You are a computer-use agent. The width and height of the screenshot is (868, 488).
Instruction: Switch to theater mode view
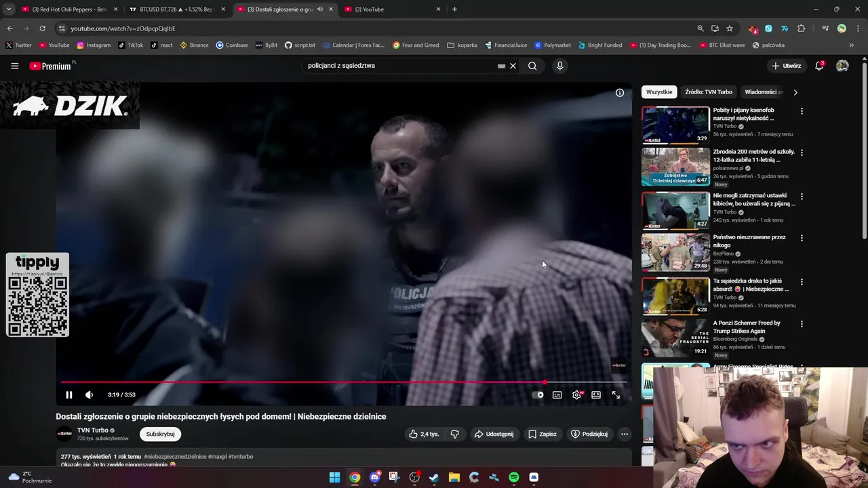[596, 394]
